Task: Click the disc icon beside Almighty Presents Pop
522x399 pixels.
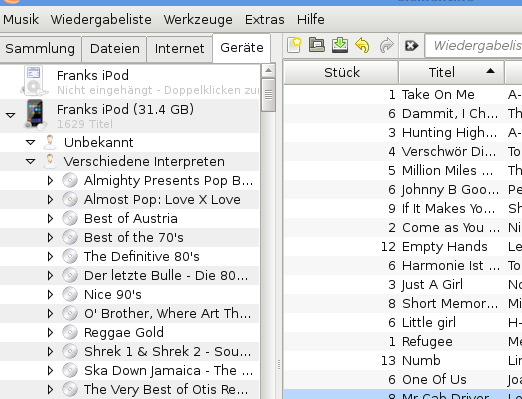Action: (x=70, y=180)
